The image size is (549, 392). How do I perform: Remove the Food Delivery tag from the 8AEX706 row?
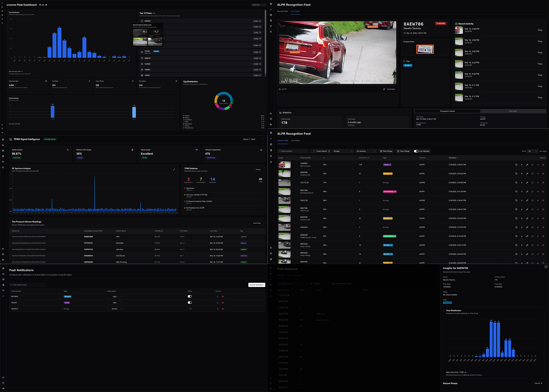(395, 192)
